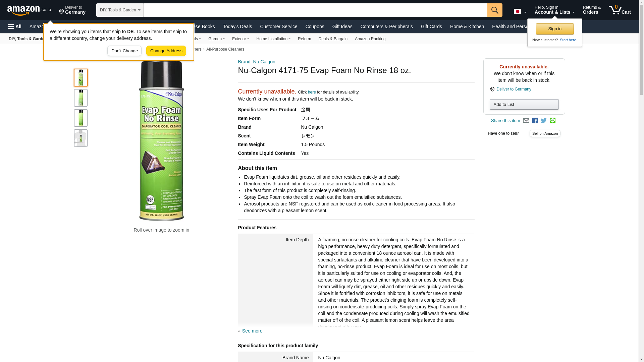
Task: Follow the Brand: Nu Calgon link
Action: click(257, 62)
